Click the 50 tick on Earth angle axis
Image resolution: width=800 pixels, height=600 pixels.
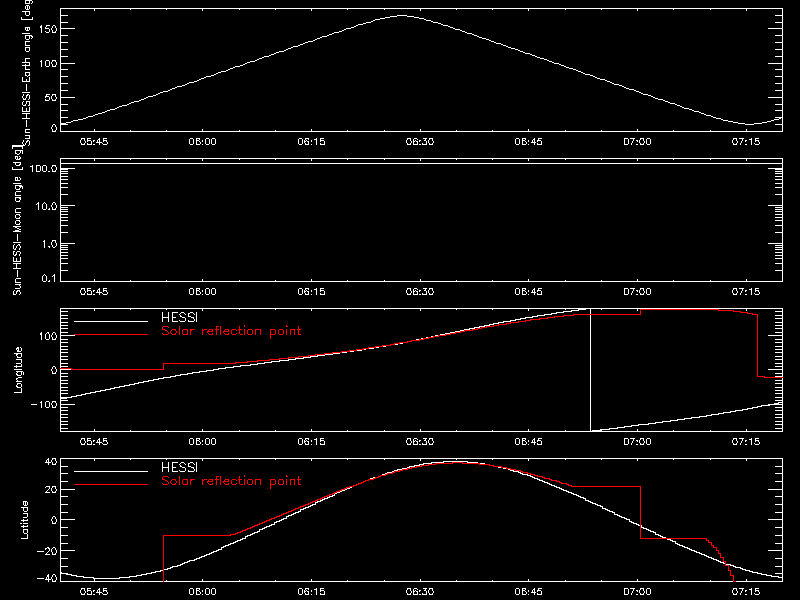pyautogui.click(x=51, y=97)
